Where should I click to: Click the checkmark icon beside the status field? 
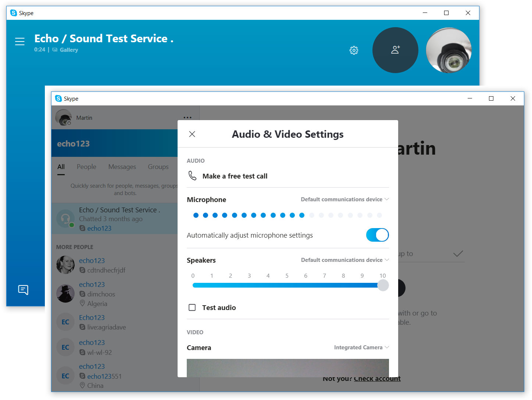pos(458,253)
